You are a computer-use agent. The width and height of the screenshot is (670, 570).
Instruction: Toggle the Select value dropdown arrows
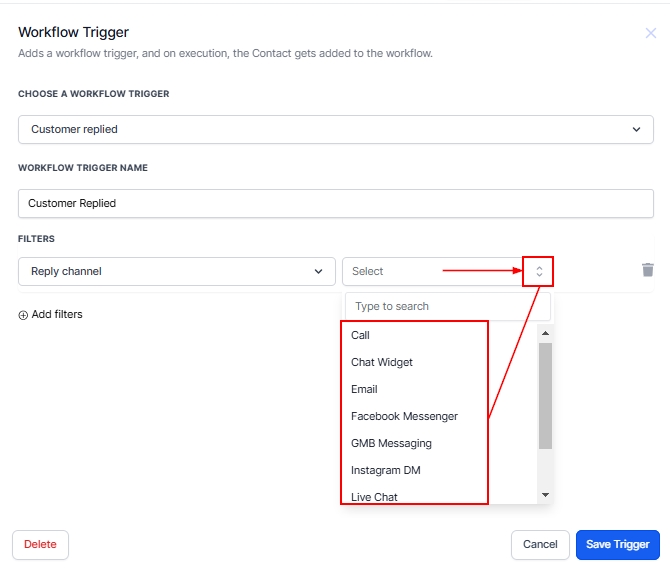click(539, 271)
